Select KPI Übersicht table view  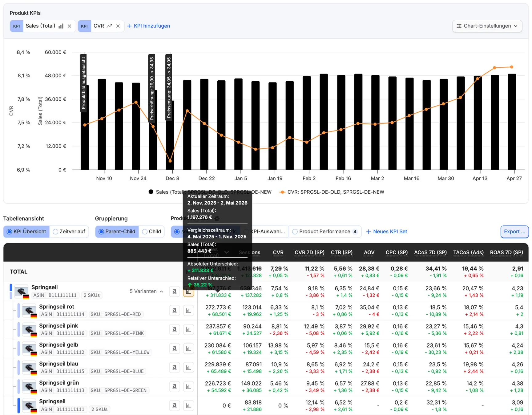click(26, 232)
